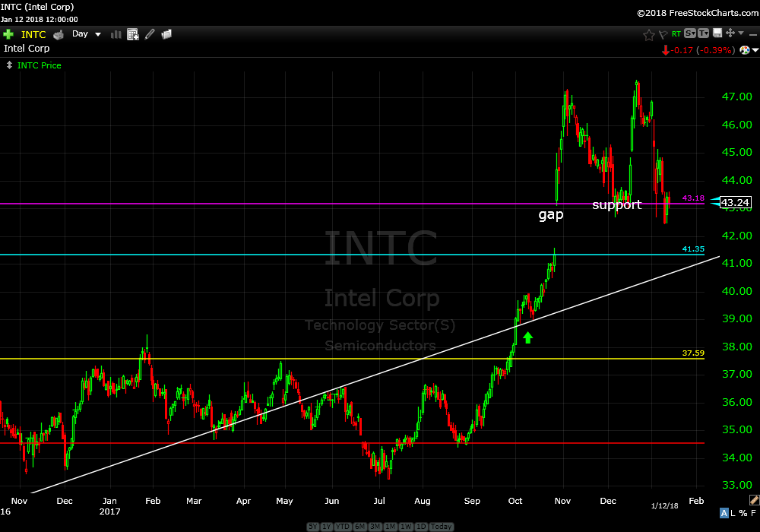Open the color palette icon
Viewport: 760px width, 532px height.
(x=745, y=50)
